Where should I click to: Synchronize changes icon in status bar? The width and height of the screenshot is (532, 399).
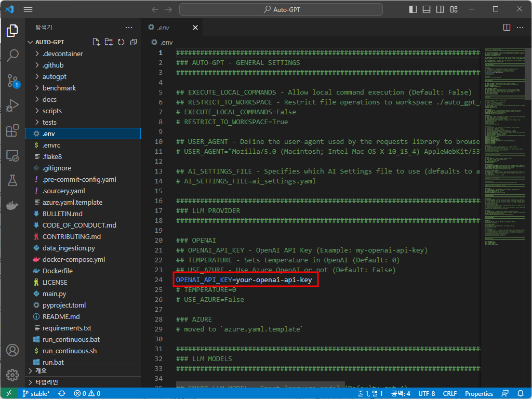tap(62, 394)
